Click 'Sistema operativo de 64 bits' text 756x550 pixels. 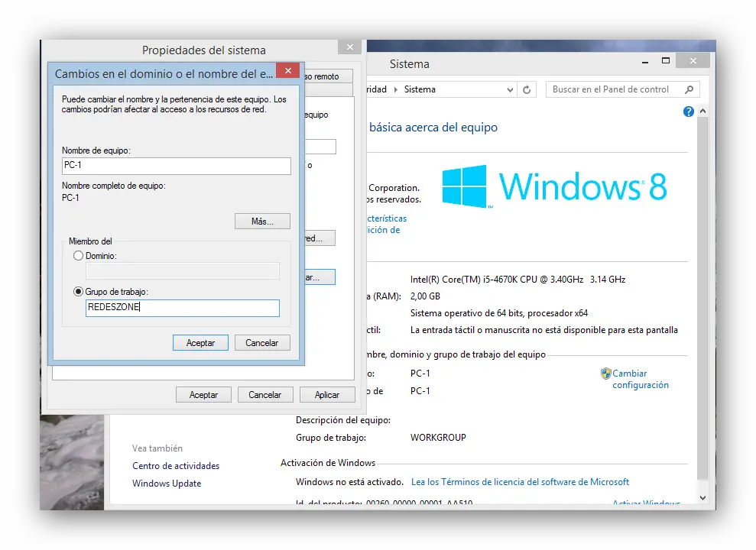(x=499, y=313)
